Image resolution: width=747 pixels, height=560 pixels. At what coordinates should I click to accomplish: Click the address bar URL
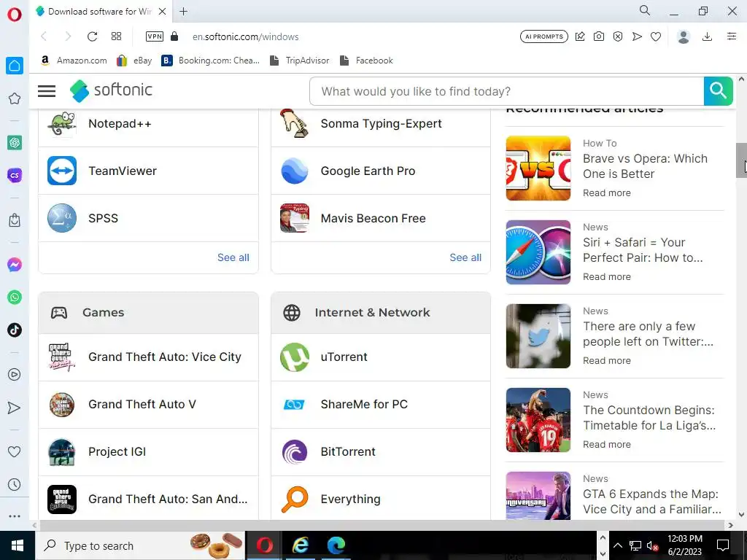(245, 36)
